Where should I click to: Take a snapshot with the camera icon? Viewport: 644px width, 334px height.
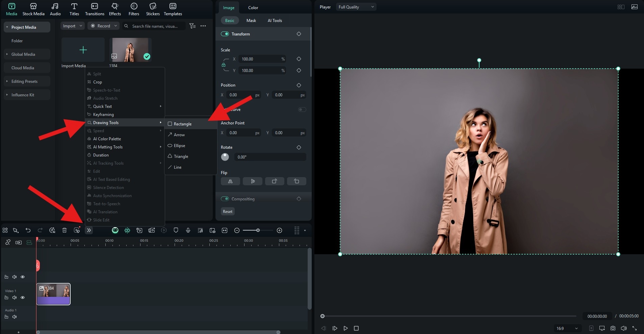point(613,328)
